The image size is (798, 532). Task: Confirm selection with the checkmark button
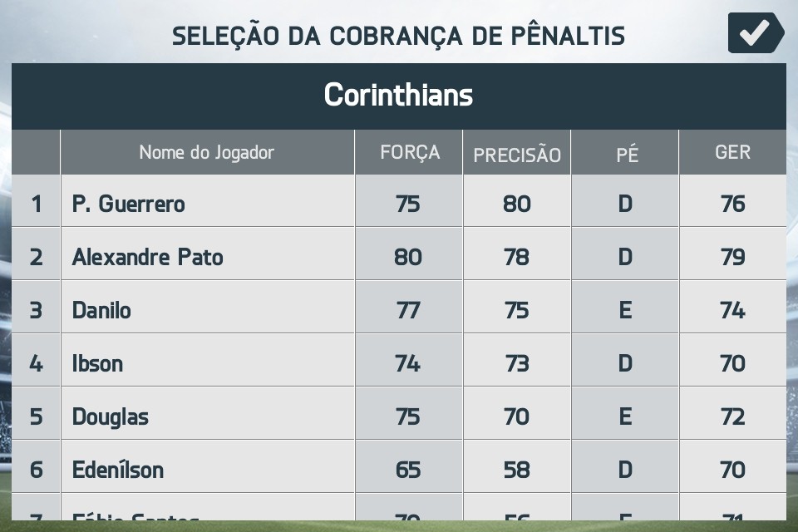[755, 33]
